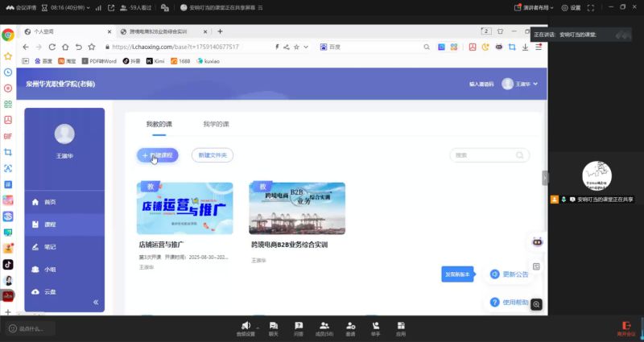Screen dimensions: 644x342
Task: Click the share icon in address bar
Action: tap(287, 47)
